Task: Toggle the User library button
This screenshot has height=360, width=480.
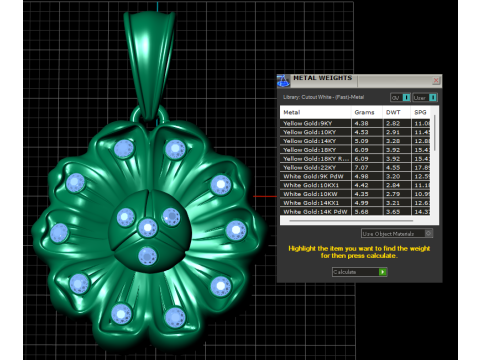Action: tap(425, 97)
